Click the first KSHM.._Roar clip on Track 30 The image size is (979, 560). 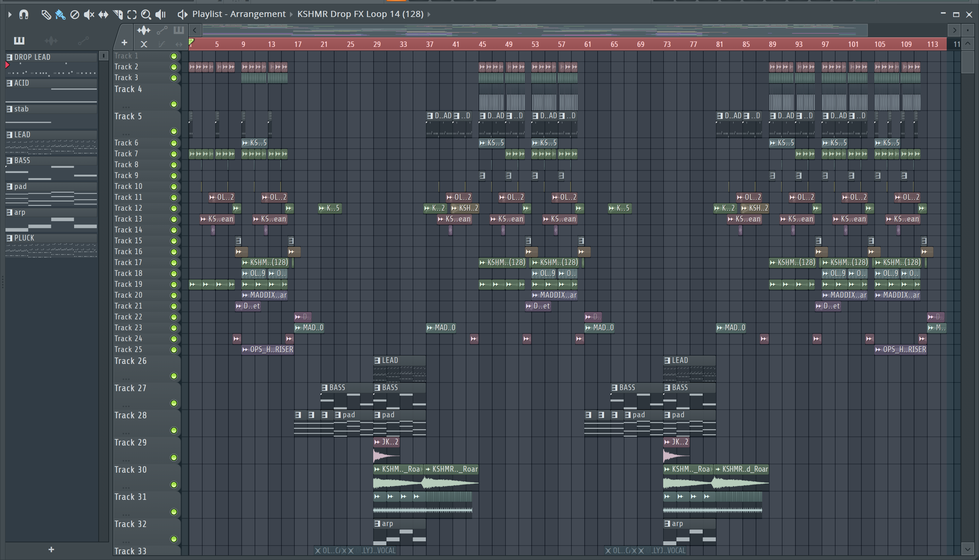pyautogui.click(x=398, y=477)
